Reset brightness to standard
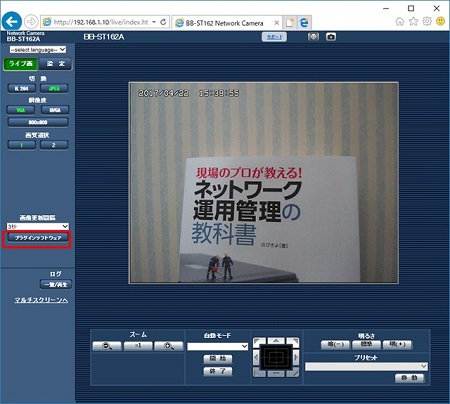The image size is (450, 404). 366,344
